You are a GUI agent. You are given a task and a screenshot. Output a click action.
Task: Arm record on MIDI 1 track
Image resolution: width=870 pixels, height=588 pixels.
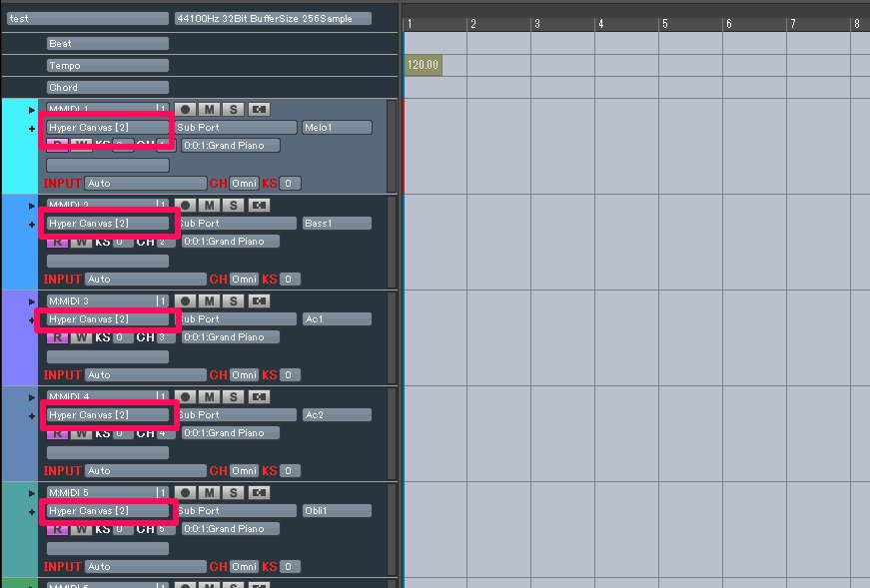pyautogui.click(x=185, y=109)
